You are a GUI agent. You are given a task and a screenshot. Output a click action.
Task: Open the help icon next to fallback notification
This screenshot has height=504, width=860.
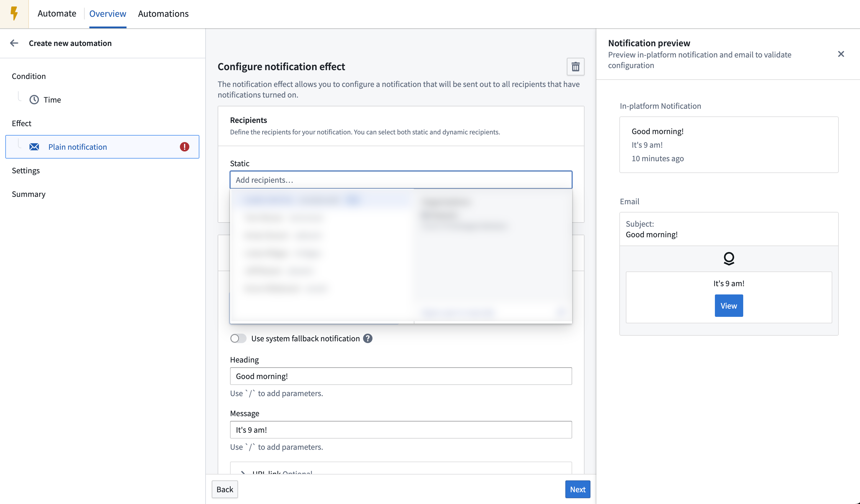click(367, 338)
